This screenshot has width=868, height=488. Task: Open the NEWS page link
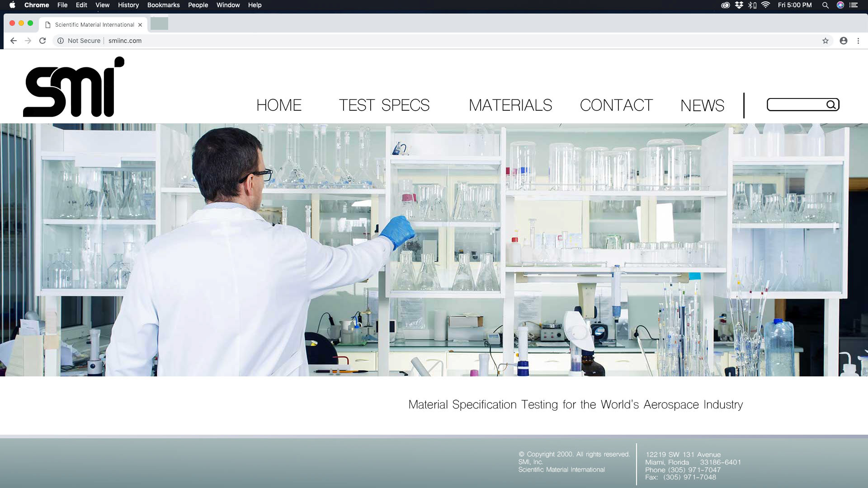(702, 105)
